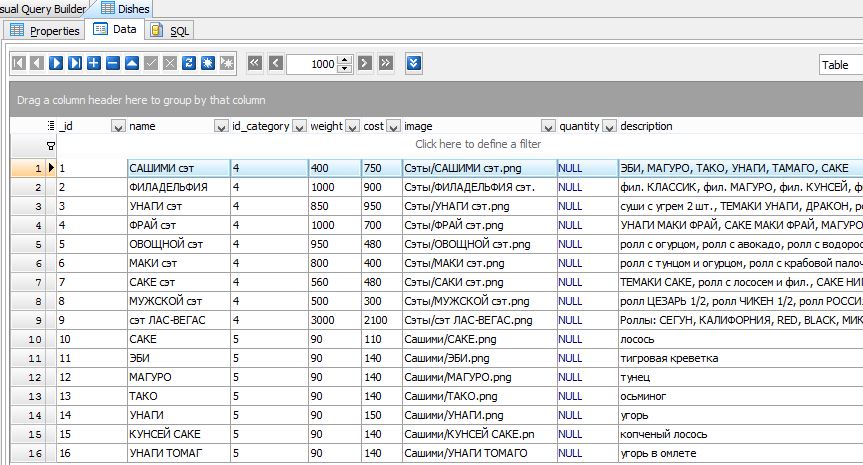Click the filter funnel icon in filter row

click(x=51, y=146)
